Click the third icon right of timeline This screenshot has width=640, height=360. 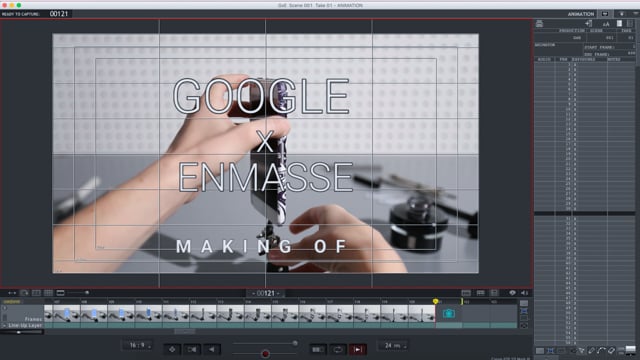pyautogui.click(x=524, y=318)
